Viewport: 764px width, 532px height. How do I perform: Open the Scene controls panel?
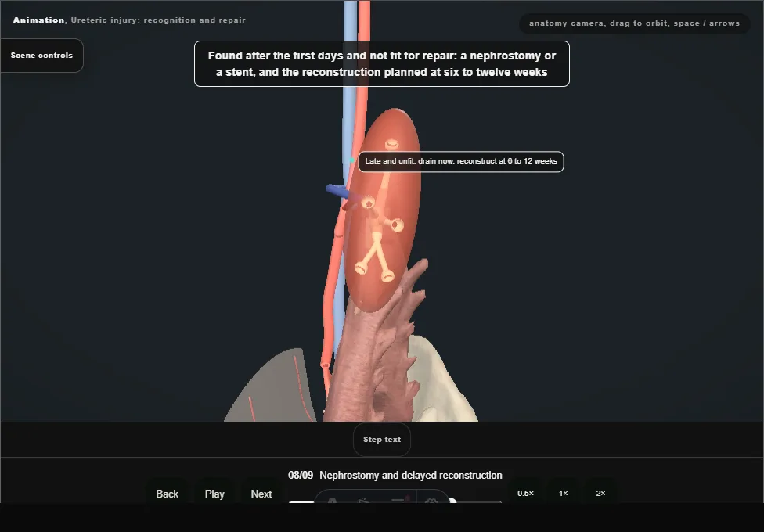(42, 56)
